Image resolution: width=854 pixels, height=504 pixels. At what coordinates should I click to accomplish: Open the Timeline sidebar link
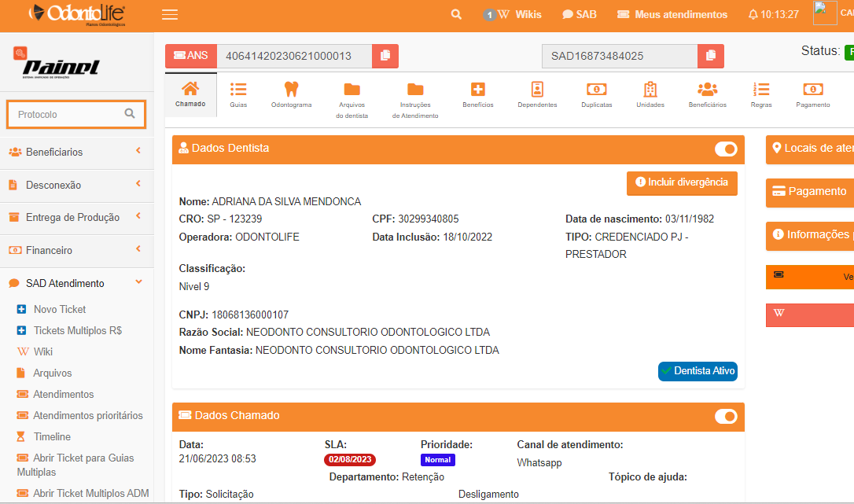(x=44, y=437)
